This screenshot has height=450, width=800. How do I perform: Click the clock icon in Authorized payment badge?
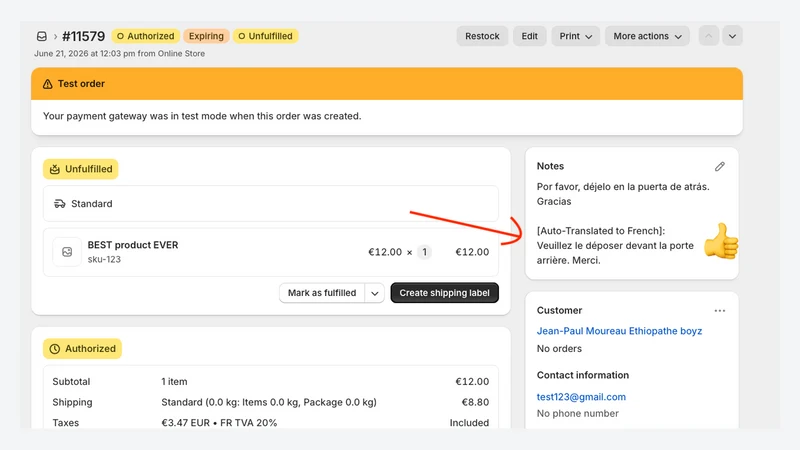(x=55, y=349)
